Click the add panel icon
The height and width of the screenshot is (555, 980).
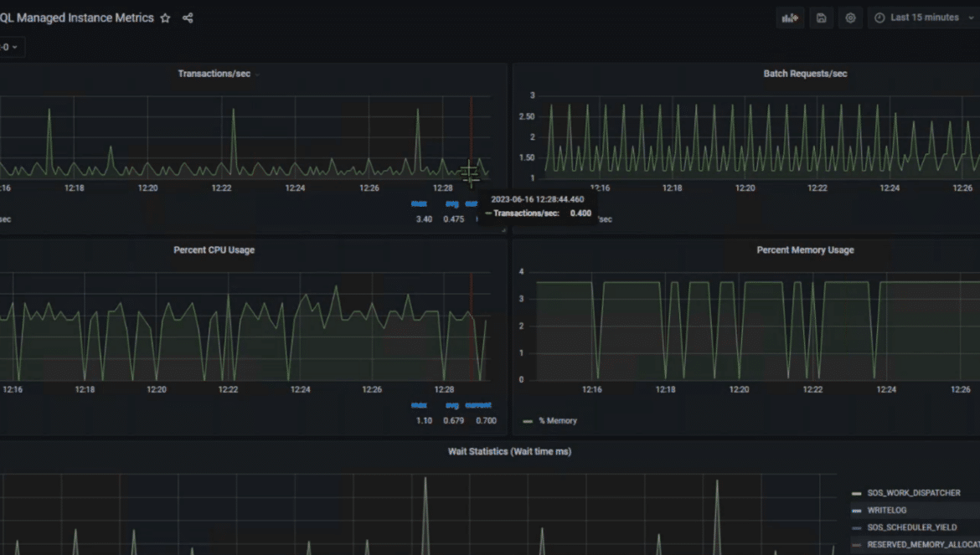click(x=790, y=18)
